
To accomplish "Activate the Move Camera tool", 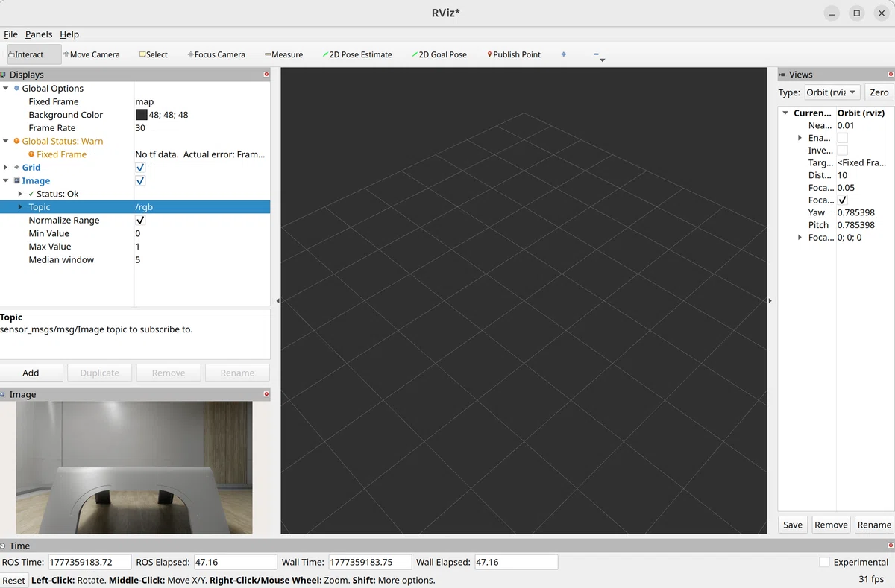I will pos(91,54).
